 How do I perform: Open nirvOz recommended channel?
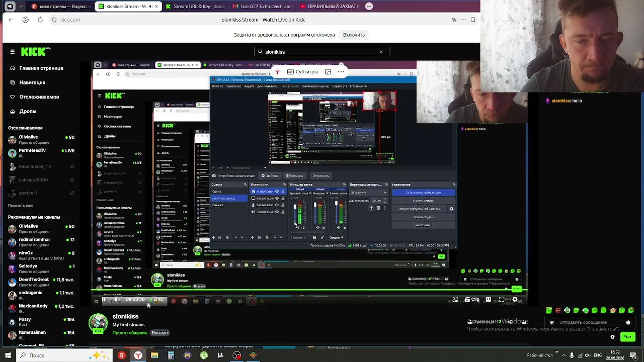click(x=41, y=255)
